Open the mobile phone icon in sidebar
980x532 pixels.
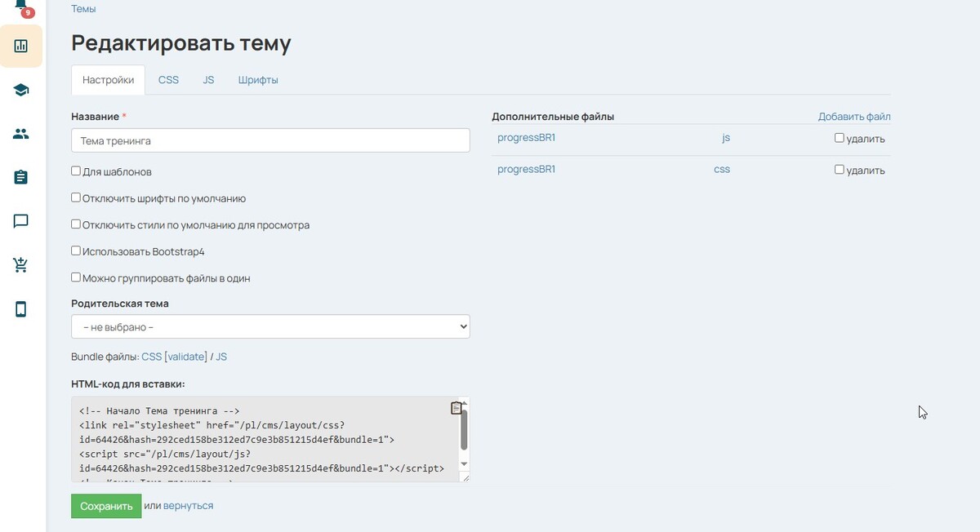pyautogui.click(x=21, y=309)
